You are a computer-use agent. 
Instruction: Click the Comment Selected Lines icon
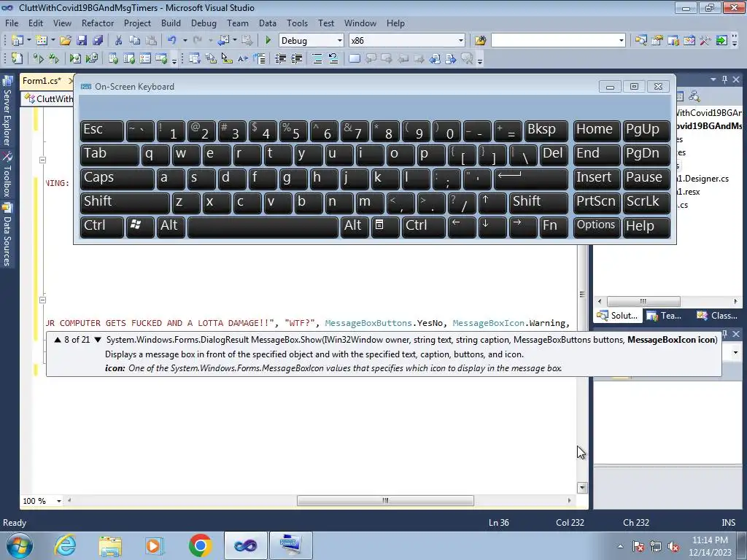pyautogui.click(x=317, y=58)
